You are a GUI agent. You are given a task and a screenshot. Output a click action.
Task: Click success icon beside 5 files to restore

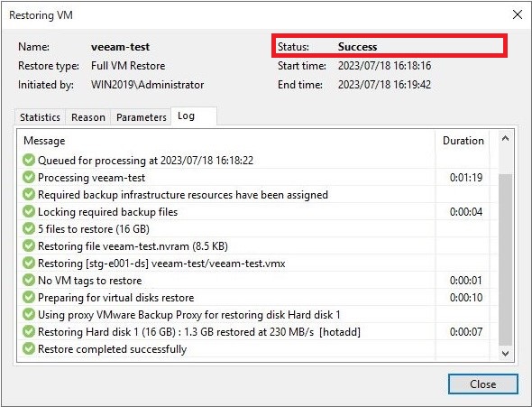29,229
